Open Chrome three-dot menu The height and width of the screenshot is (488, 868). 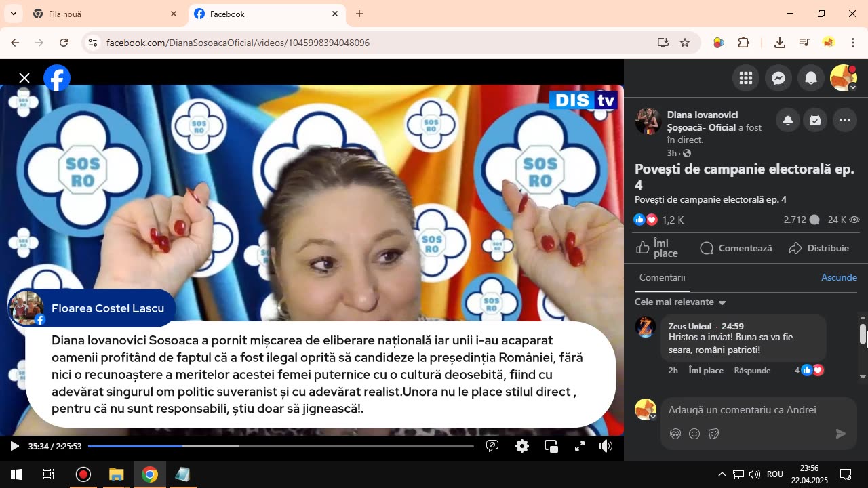coord(853,43)
